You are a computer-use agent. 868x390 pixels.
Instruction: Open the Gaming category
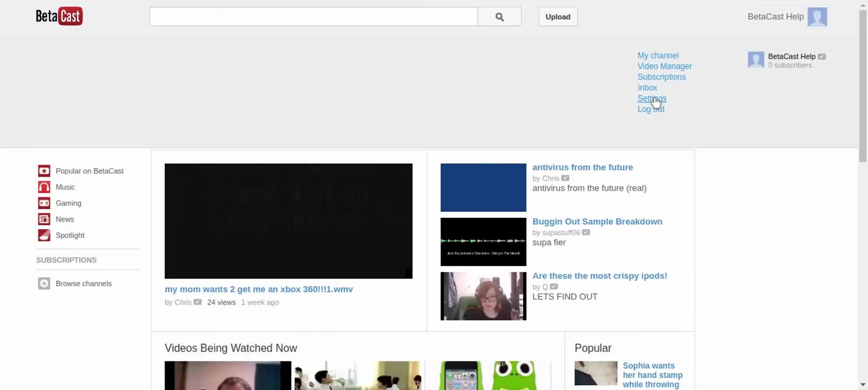coord(68,203)
